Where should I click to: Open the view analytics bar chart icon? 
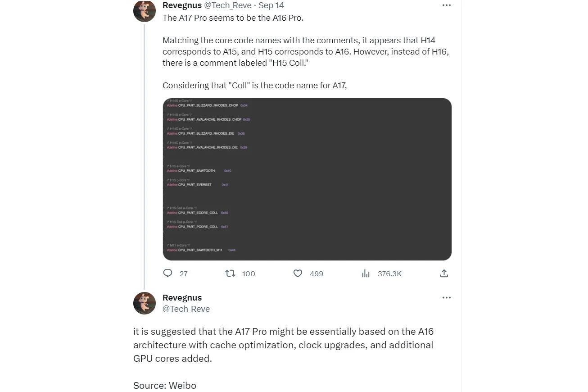click(x=366, y=273)
